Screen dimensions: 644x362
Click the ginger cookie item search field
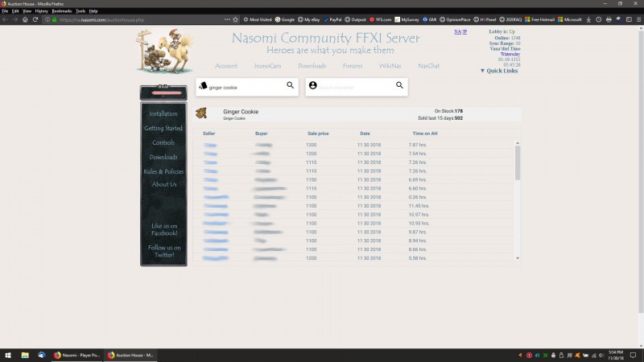click(x=246, y=86)
